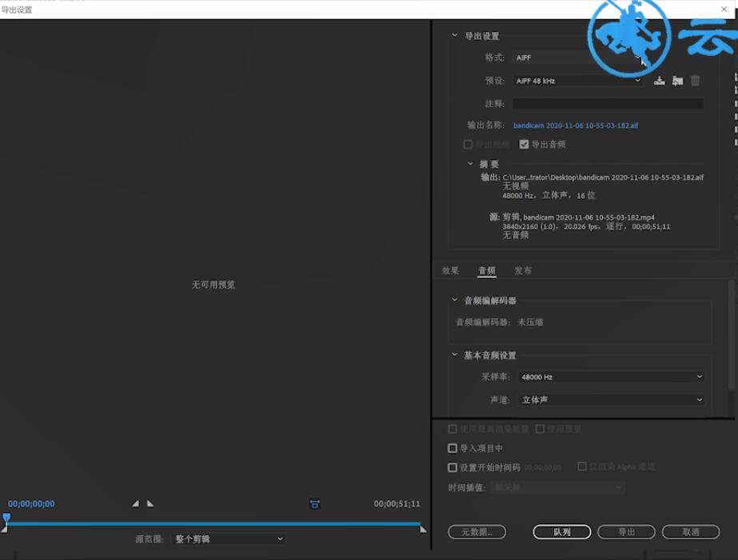Click the 元数据 button
The image size is (738, 560).
tap(477, 532)
